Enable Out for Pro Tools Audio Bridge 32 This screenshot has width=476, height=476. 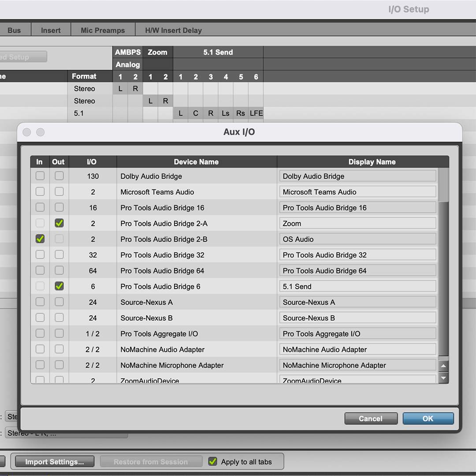click(59, 254)
